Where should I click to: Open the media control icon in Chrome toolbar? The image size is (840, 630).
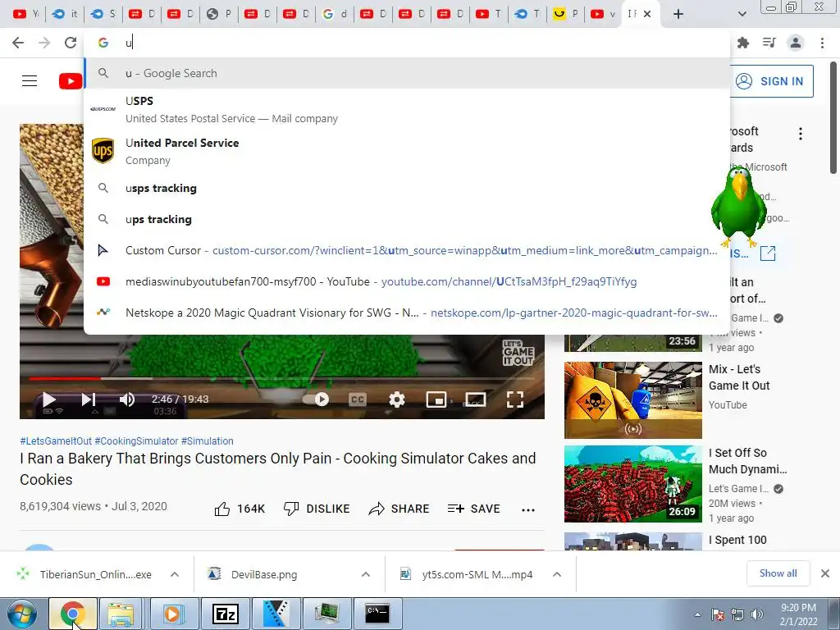[x=769, y=43]
